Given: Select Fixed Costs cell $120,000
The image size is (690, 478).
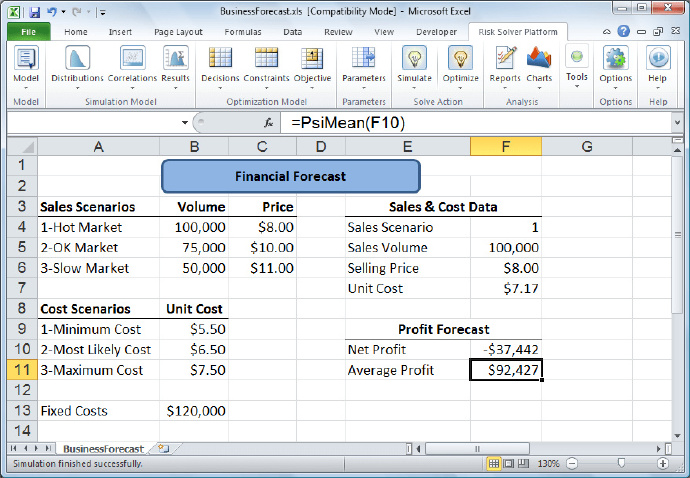Looking at the screenshot, I should click(194, 411).
